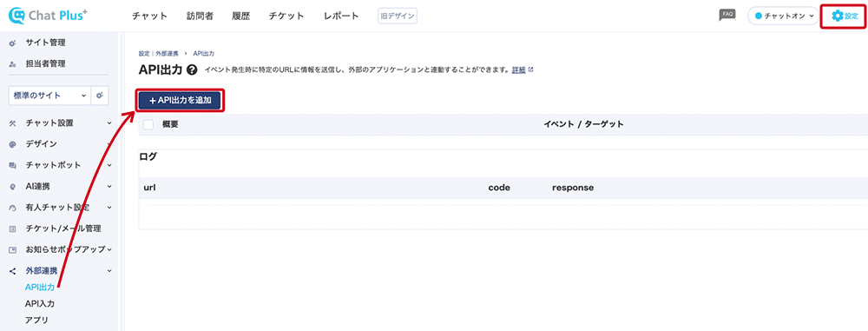Screen dimensions: 868x331
Task: Expand the チャット設置 sidebar section
Action: click(61, 123)
